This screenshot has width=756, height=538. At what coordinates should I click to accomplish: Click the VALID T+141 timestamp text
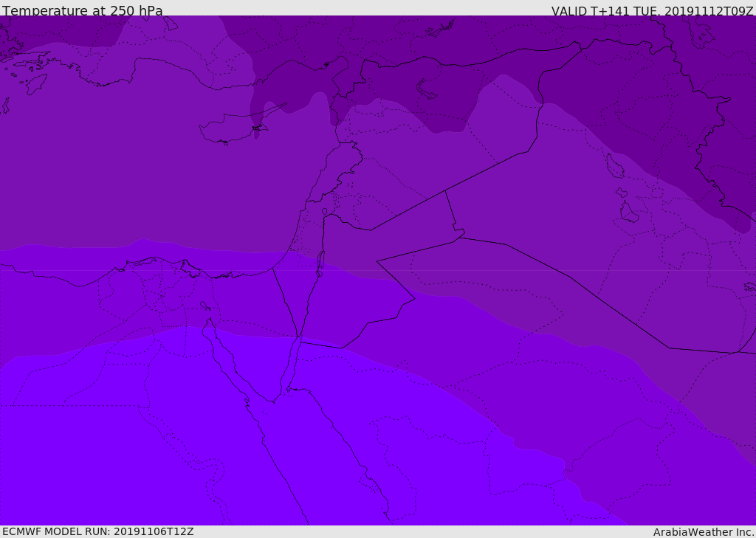pos(652,11)
